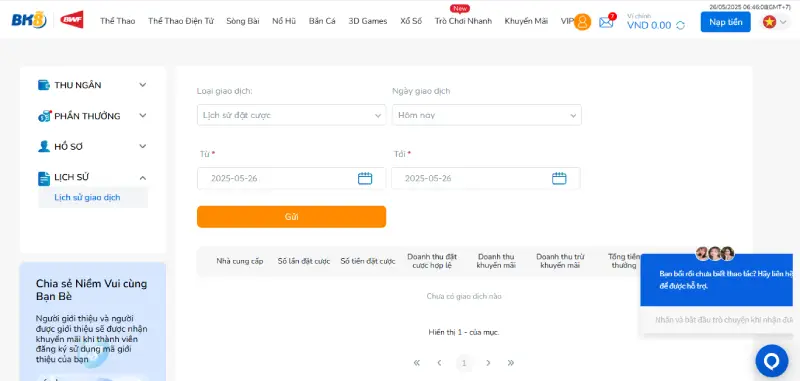The height and width of the screenshot is (381, 800).
Task: Click the Tổng tiền thưởng header
Action: click(624, 261)
